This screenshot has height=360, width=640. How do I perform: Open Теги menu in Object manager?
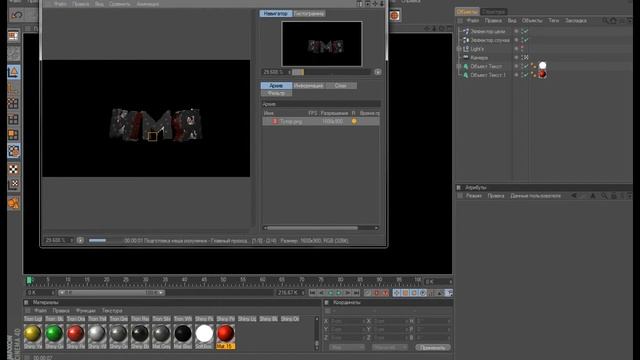tap(553, 20)
